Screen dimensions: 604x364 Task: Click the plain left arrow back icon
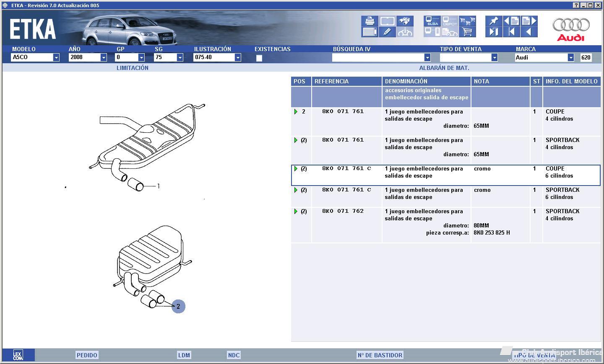[x=529, y=32]
